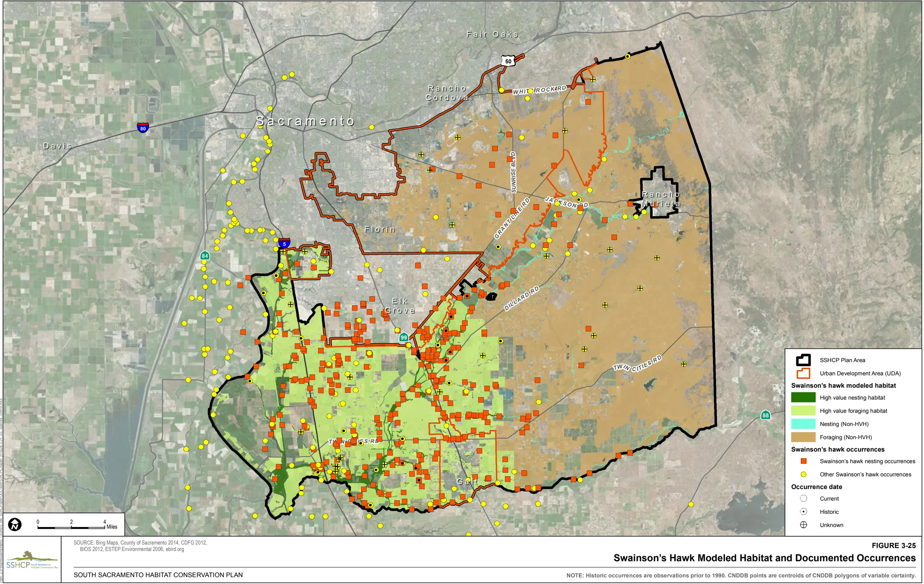This screenshot has height=584, width=924.
Task: Click the Galt label
Action: 468,481
